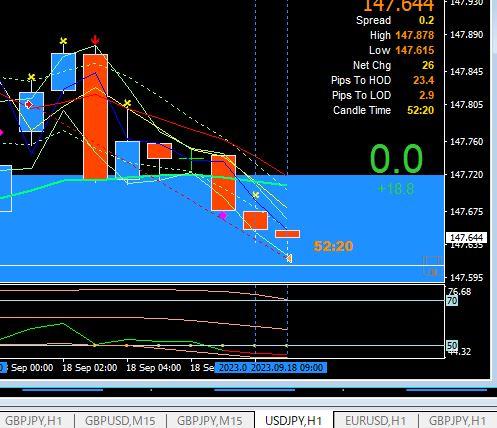Click the orange 52:20 countdown beside current candle
The width and height of the screenshot is (497, 428).
(x=333, y=246)
